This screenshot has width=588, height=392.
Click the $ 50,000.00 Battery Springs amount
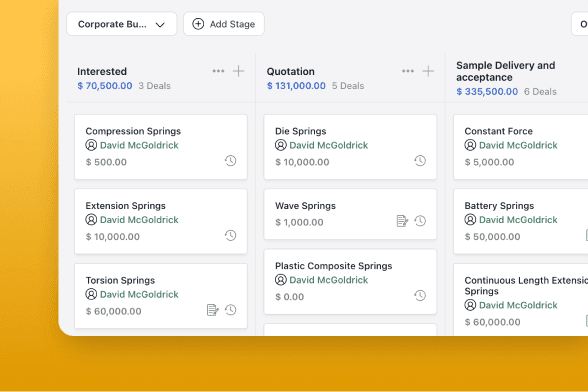[492, 237]
